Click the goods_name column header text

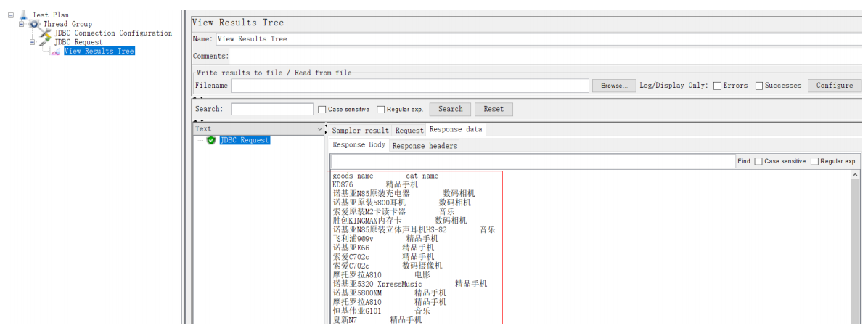353,176
